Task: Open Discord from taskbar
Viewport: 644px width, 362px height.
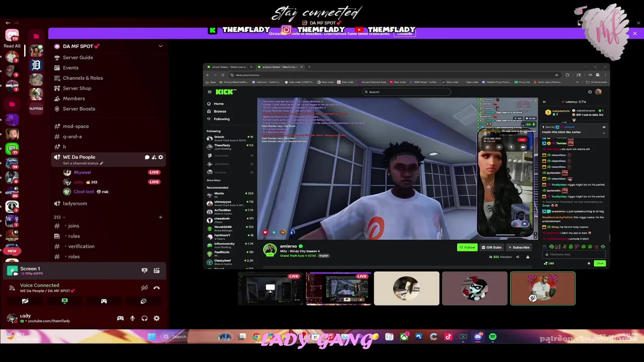Action: (477, 337)
